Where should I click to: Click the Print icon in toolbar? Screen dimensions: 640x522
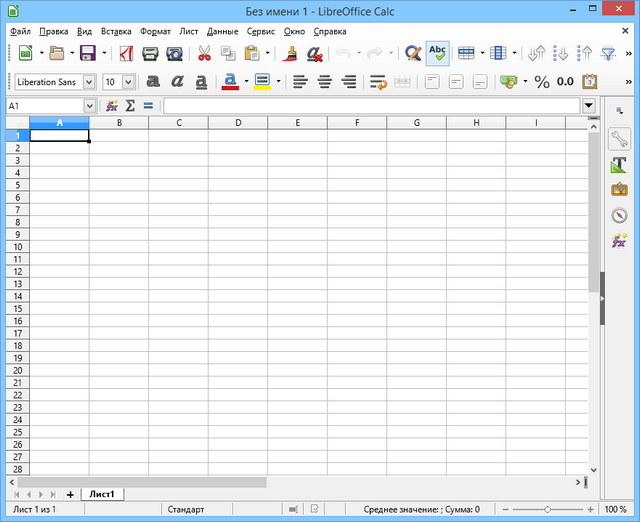point(150,54)
